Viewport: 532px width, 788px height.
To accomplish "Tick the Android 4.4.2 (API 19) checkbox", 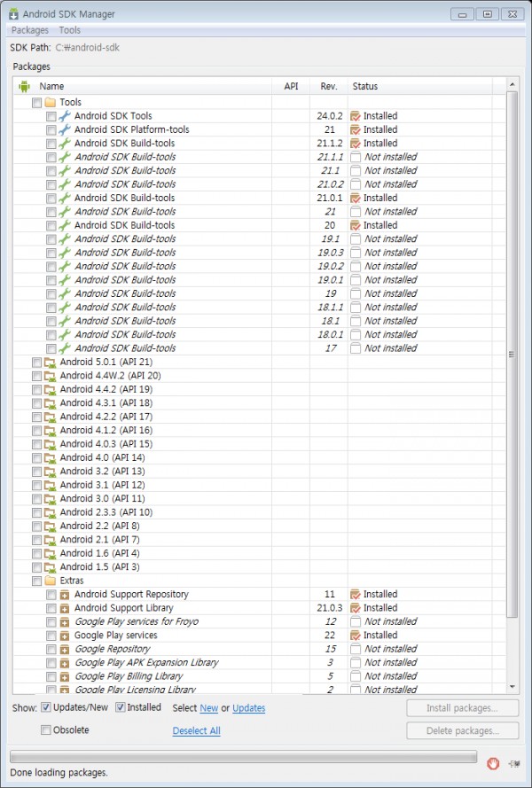I will click(36, 389).
